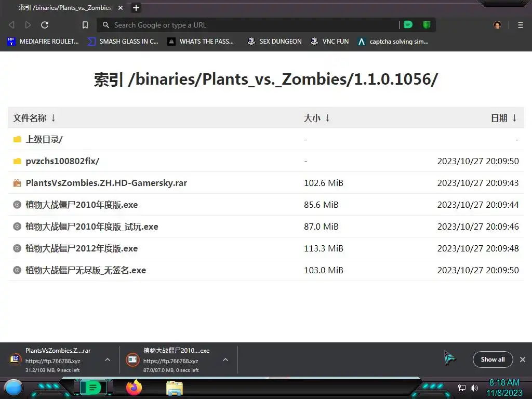Download 植物大战僵尸无尽版_无签名.exe
This screenshot has width=532, height=399.
tap(86, 270)
